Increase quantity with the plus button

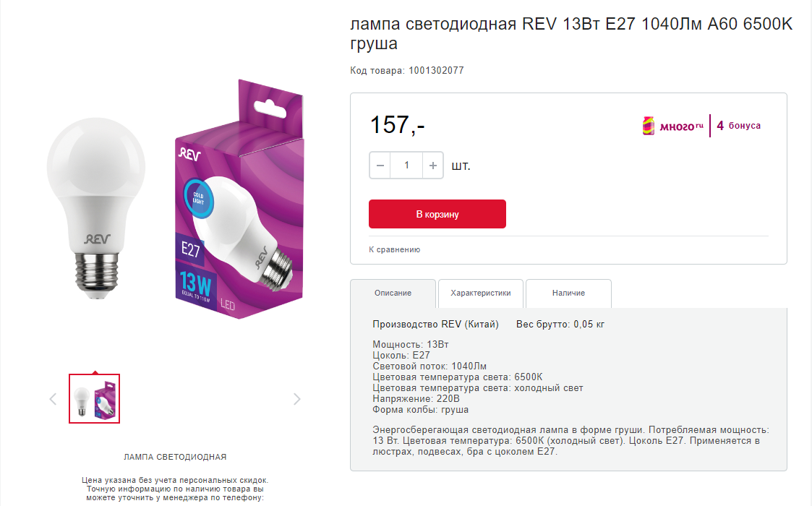(x=433, y=166)
